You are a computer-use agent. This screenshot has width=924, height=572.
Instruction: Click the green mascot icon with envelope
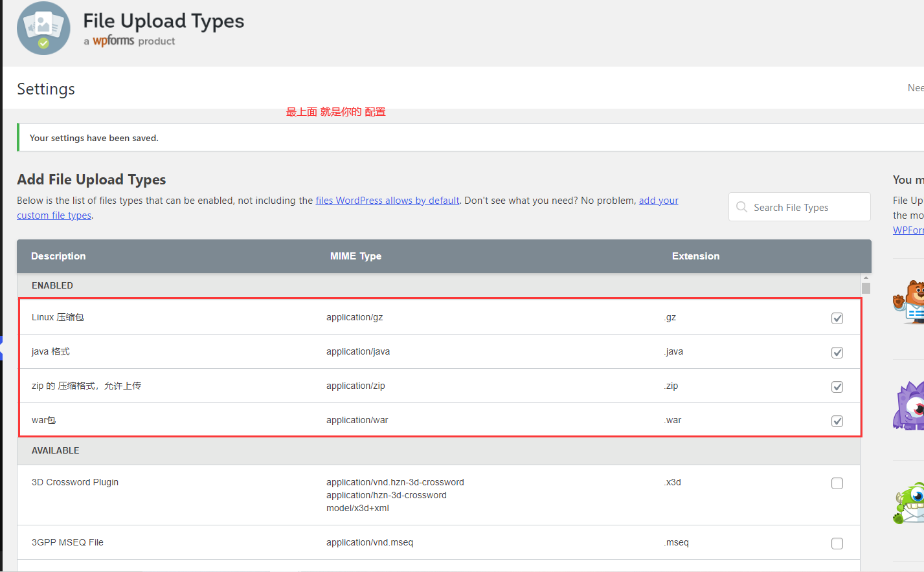(x=911, y=504)
